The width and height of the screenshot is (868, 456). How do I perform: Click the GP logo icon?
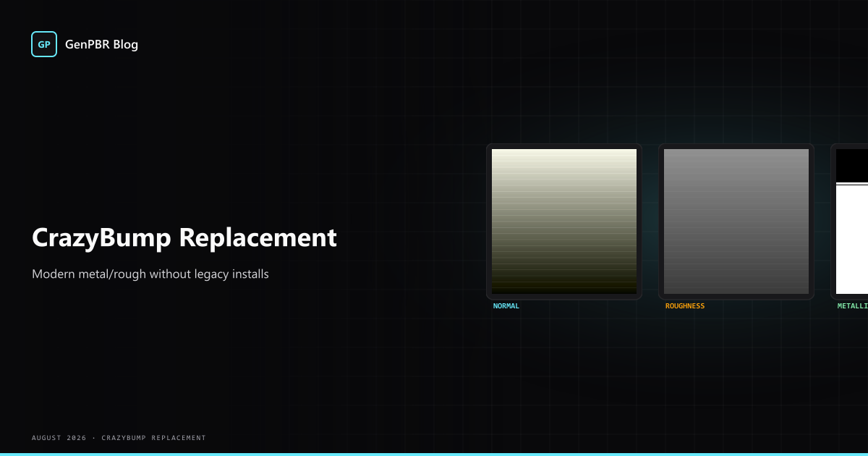[44, 44]
